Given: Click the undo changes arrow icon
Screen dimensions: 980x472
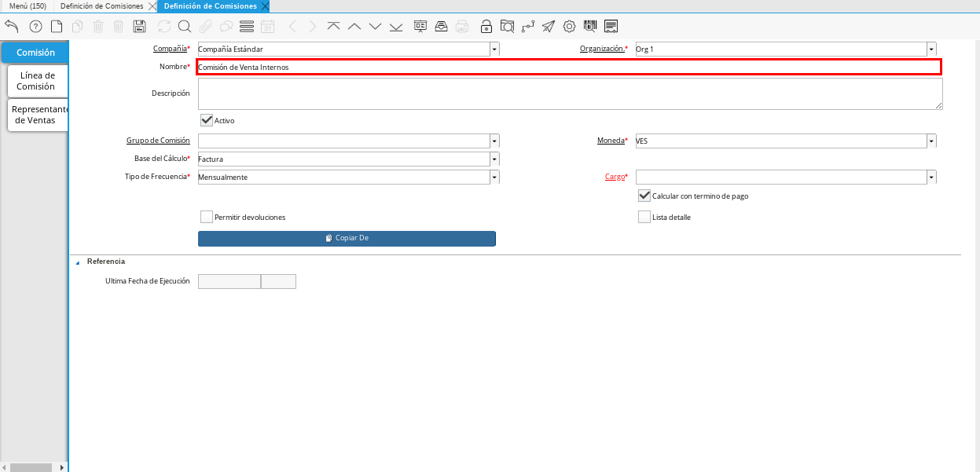Looking at the screenshot, I should 11,26.
